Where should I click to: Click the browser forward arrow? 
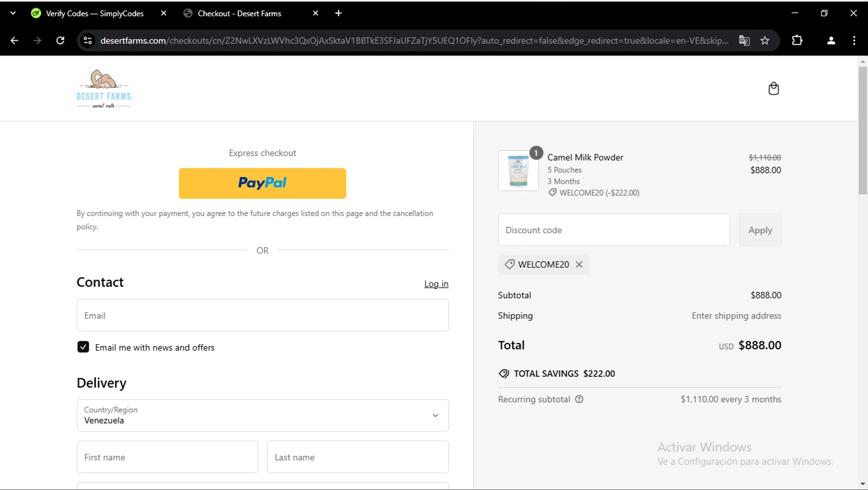click(37, 40)
